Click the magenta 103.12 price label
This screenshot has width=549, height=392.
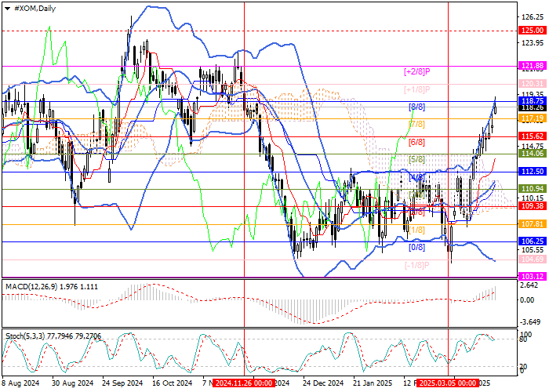click(533, 277)
